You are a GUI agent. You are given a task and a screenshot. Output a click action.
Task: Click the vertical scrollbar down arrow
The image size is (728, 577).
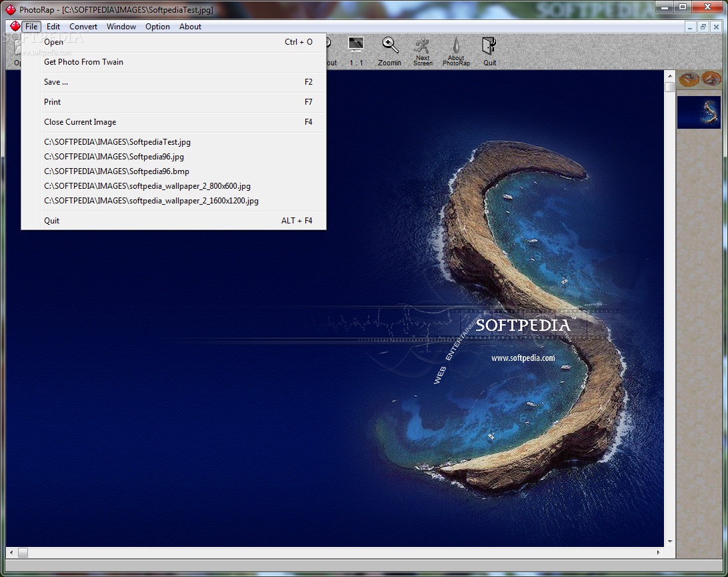(x=669, y=541)
